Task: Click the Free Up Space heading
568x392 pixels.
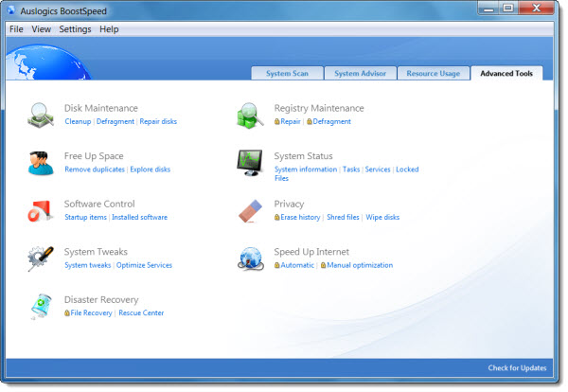Action: 94,156
